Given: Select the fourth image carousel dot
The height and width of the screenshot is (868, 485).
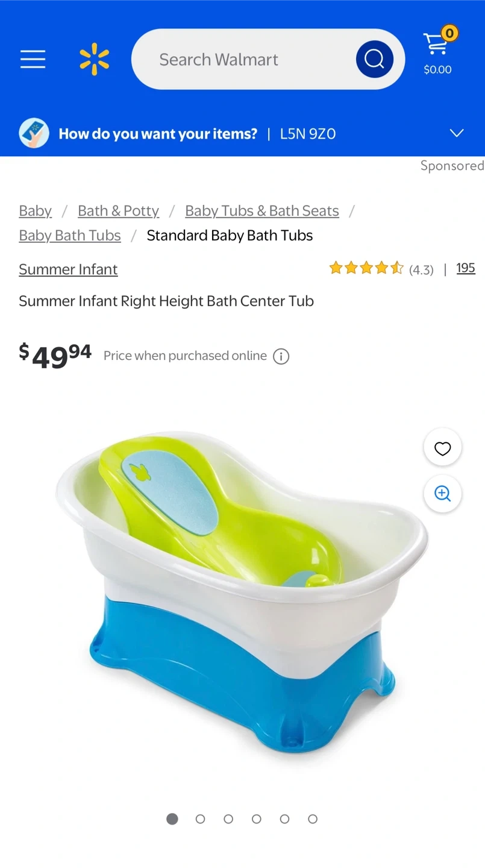Looking at the screenshot, I should pyautogui.click(x=256, y=819).
